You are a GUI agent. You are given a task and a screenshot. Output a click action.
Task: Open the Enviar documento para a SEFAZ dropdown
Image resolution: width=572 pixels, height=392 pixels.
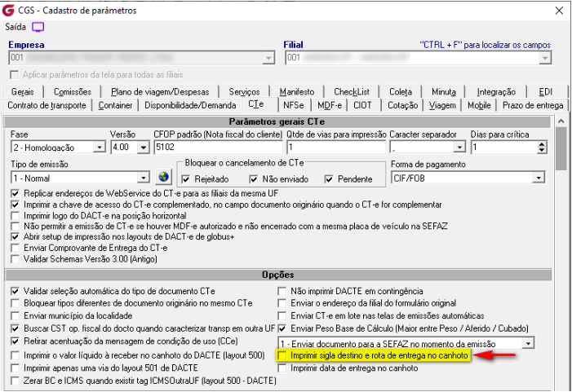click(527, 343)
